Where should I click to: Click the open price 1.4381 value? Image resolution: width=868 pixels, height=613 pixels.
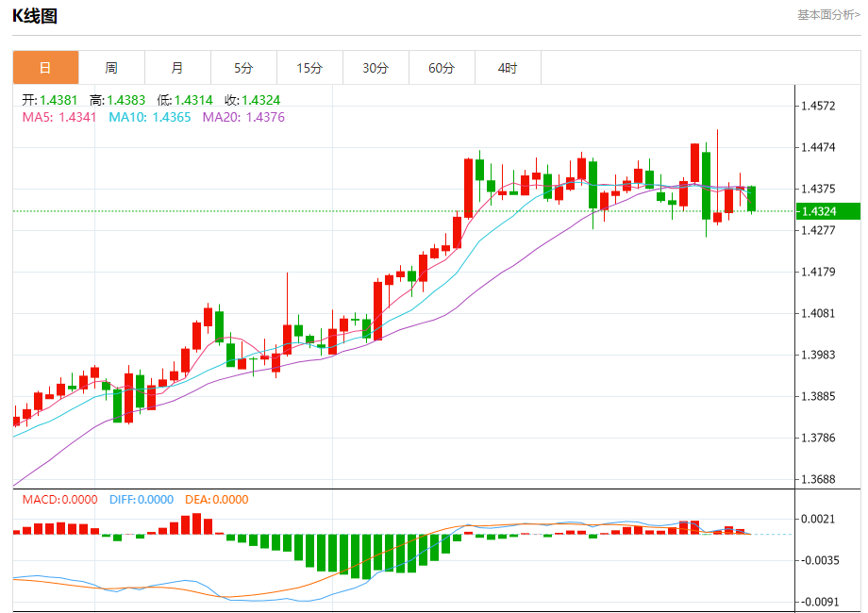point(58,100)
